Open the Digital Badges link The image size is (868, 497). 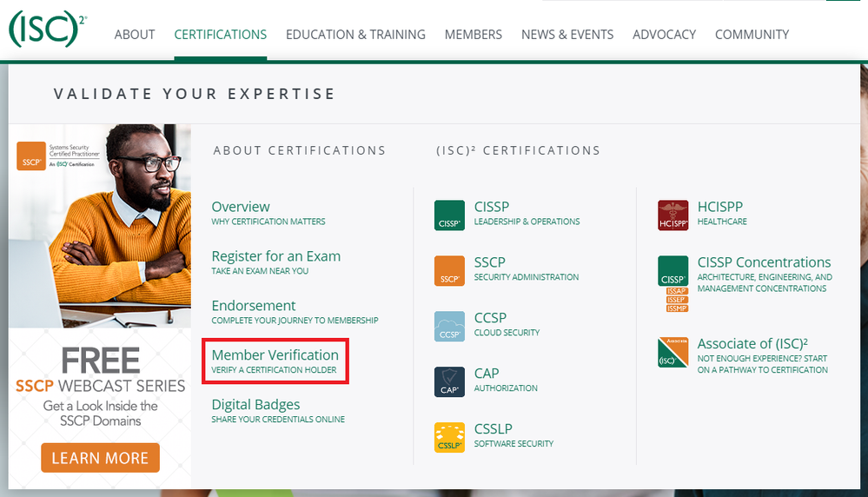coord(255,405)
